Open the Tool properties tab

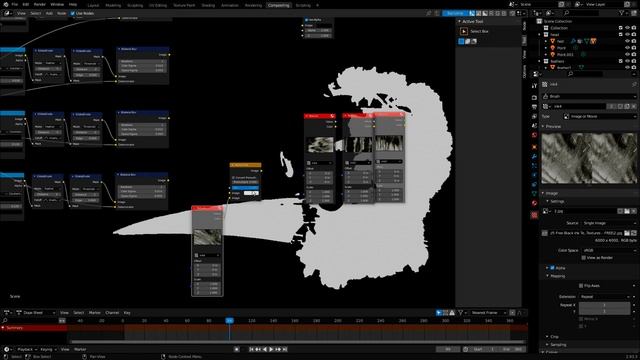534,86
